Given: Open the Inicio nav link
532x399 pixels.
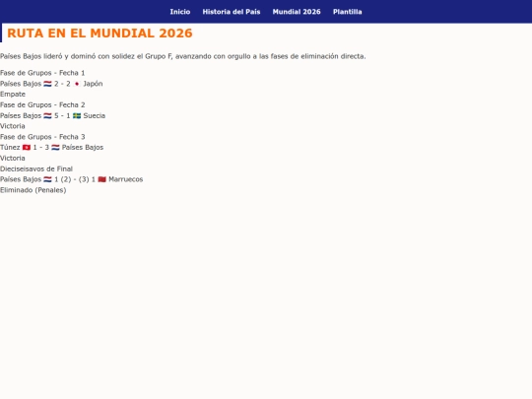Looking at the screenshot, I should coord(180,12).
